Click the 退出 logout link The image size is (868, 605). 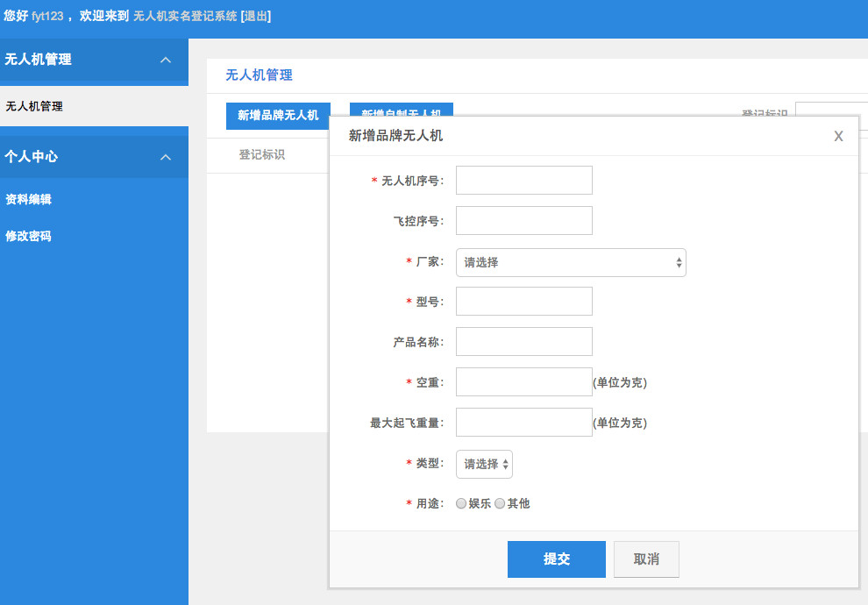(x=255, y=16)
